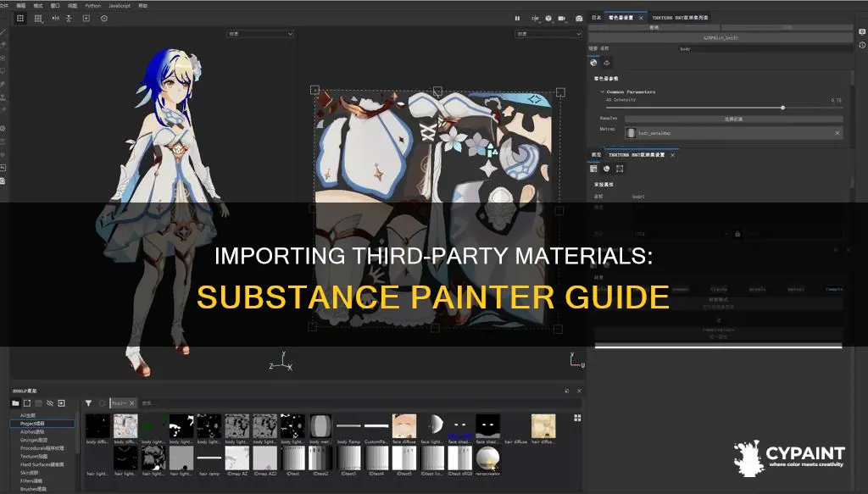868x494 pixels.
Task: Click the circular target icon in toolbar
Action: point(104,19)
